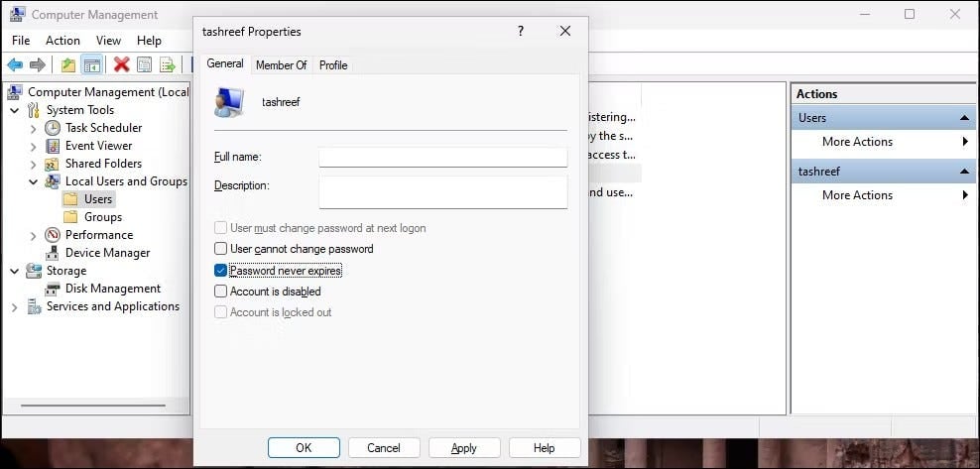Click the dialog's Help button
The width and height of the screenshot is (980, 469).
coord(545,448)
